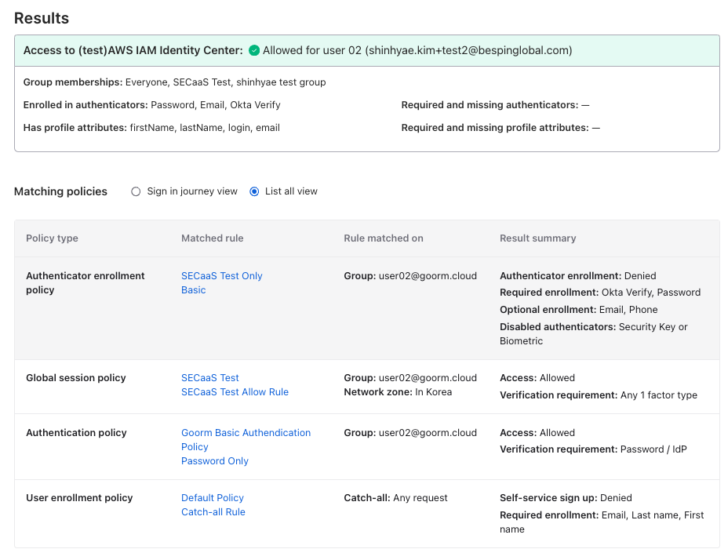Click the Matched rule column header

[x=212, y=238]
